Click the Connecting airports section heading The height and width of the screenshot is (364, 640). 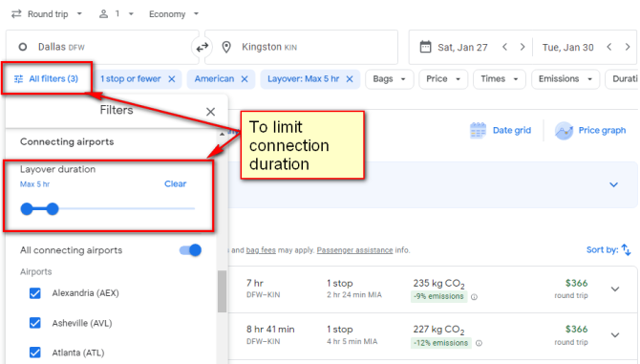pyautogui.click(x=67, y=142)
